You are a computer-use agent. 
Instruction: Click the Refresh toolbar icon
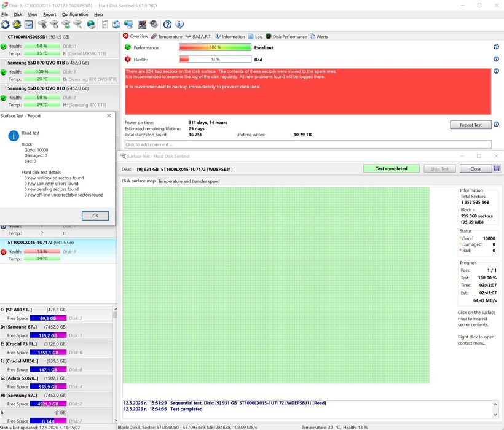5,25
